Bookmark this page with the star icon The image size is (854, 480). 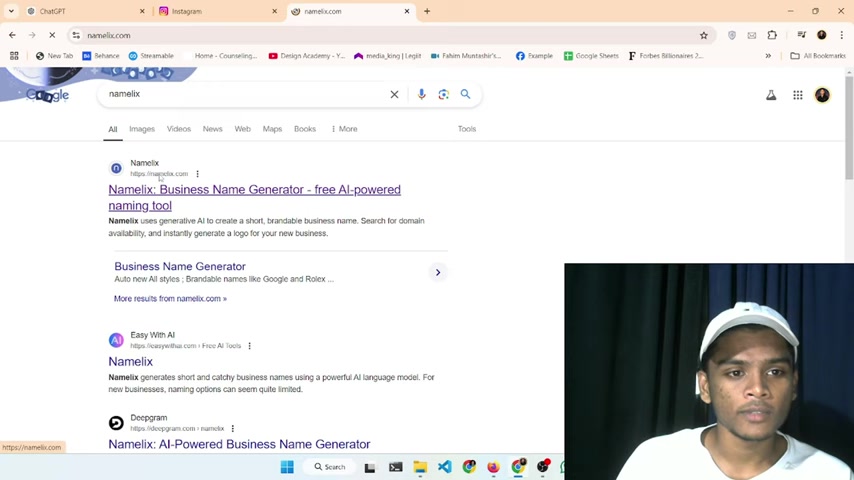(704, 35)
